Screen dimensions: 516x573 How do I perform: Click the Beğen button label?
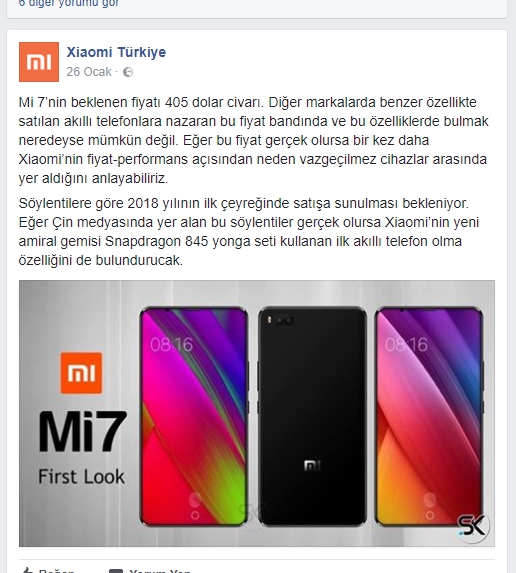(56, 571)
